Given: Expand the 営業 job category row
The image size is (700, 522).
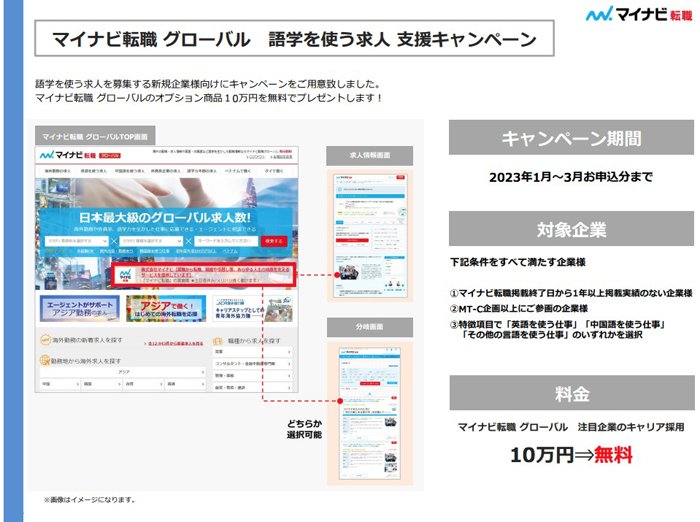Looking at the screenshot, I should coord(253,352).
